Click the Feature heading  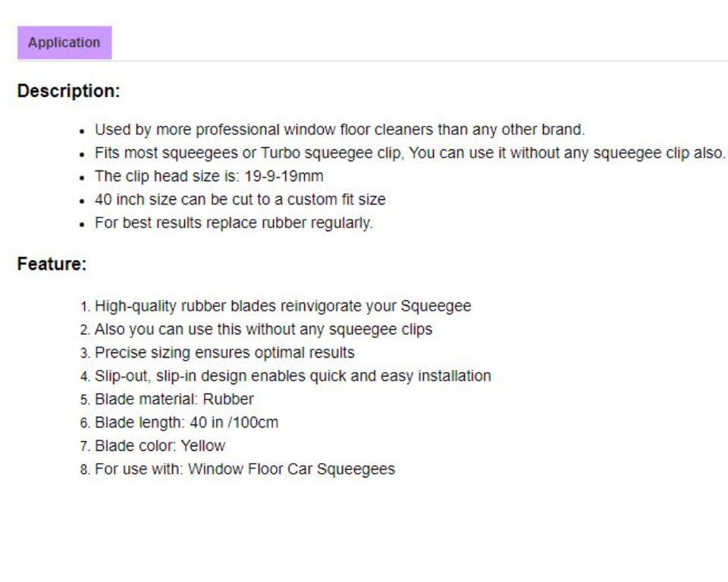point(52,265)
